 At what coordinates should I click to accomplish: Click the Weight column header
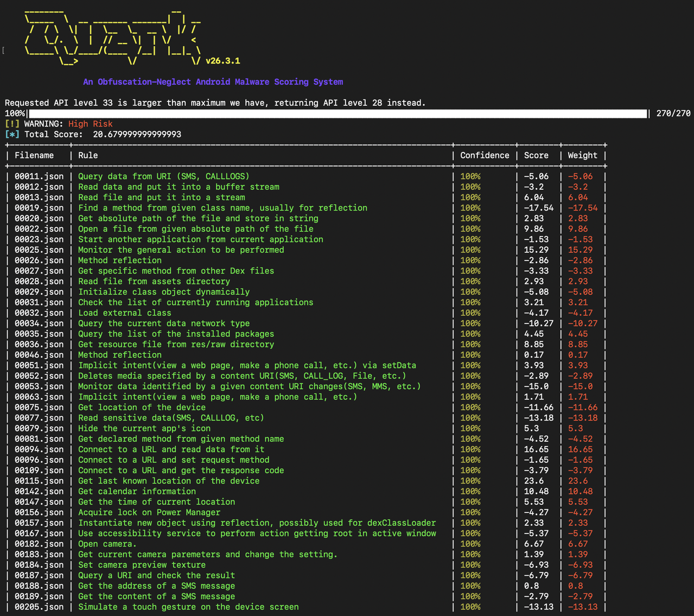582,155
